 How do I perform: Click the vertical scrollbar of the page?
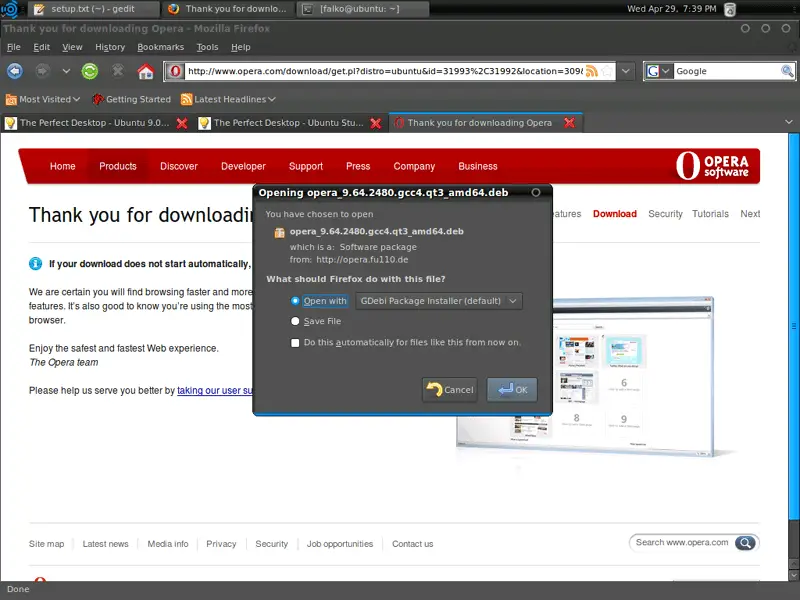(x=794, y=327)
